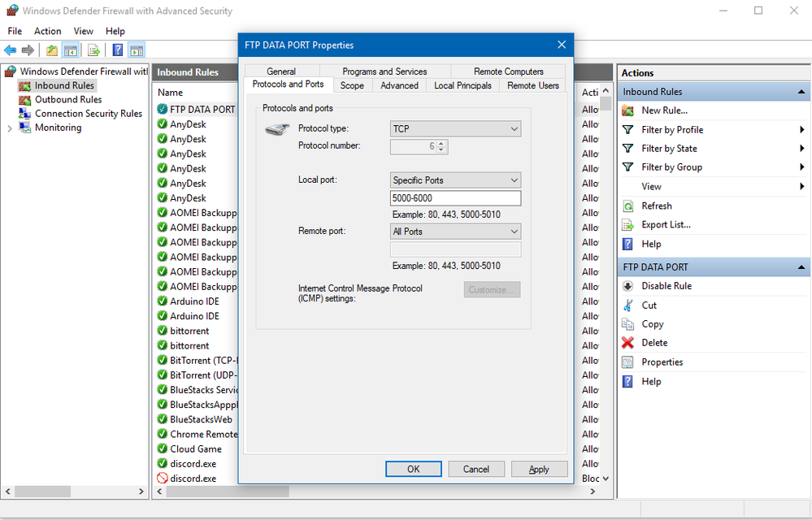Click the local port field with 5000-6000
Viewport: 812px width, 520px height.
(x=455, y=198)
